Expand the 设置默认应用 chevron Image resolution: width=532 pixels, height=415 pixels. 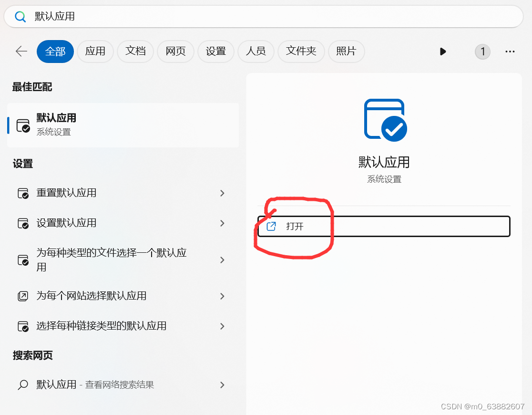pos(222,223)
